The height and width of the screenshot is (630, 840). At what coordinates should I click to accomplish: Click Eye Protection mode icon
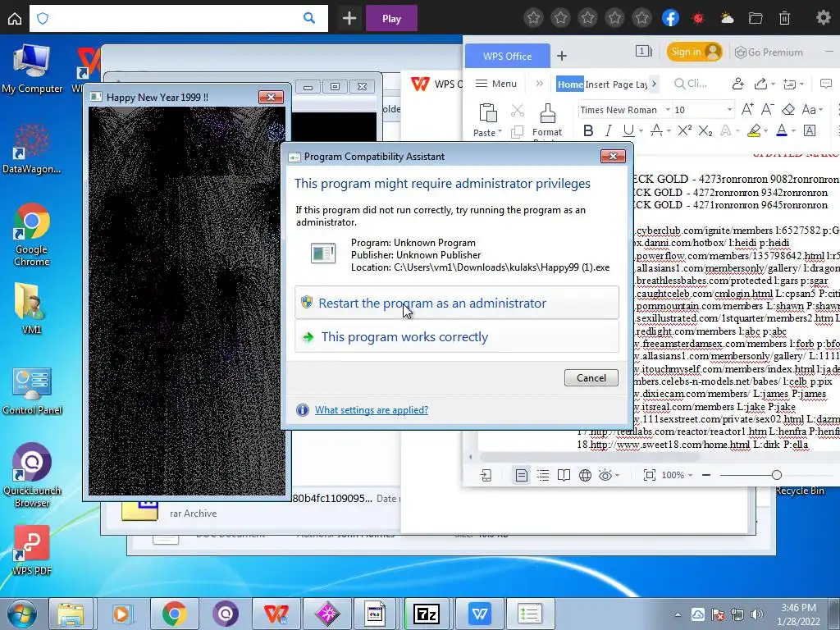pos(605,475)
